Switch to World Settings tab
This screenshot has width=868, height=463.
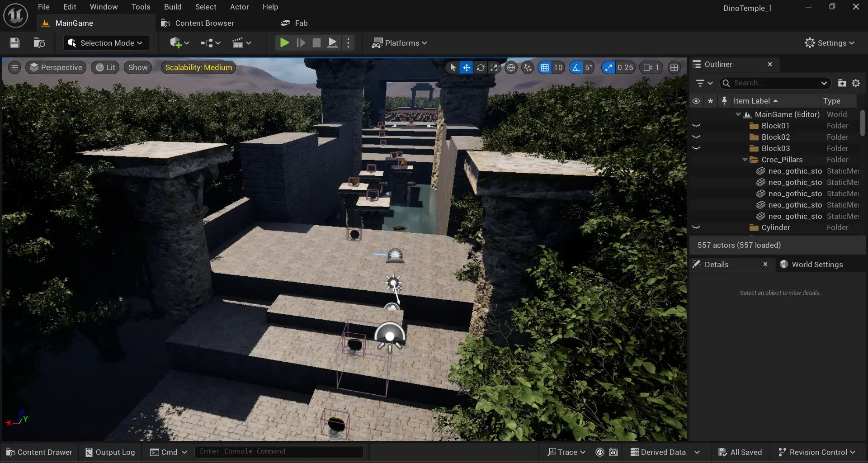pos(811,265)
